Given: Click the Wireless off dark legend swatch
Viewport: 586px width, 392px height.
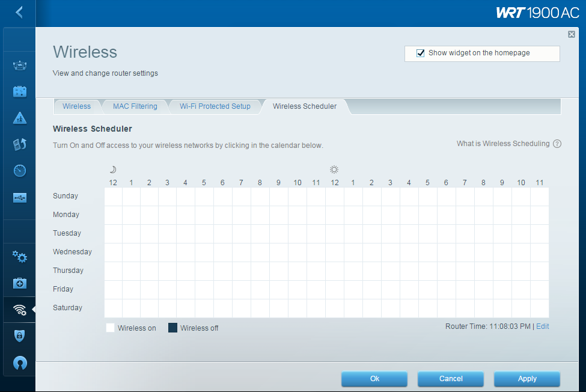Looking at the screenshot, I should 172,328.
